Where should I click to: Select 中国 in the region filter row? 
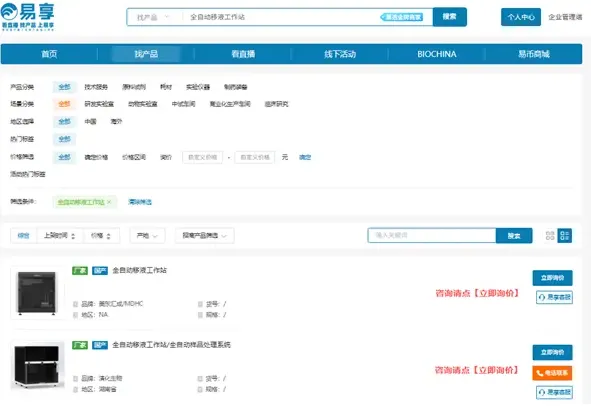click(90, 121)
